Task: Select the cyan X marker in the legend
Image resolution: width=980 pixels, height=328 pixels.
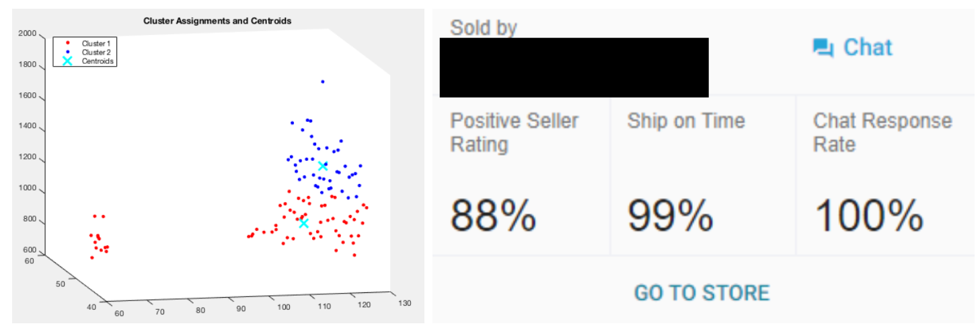Action: [x=67, y=61]
